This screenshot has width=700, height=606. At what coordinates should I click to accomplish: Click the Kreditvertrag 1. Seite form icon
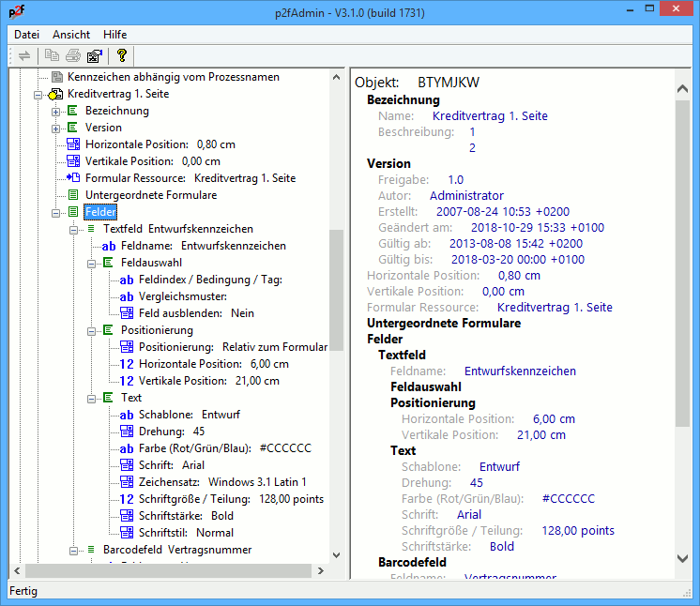coord(56,94)
